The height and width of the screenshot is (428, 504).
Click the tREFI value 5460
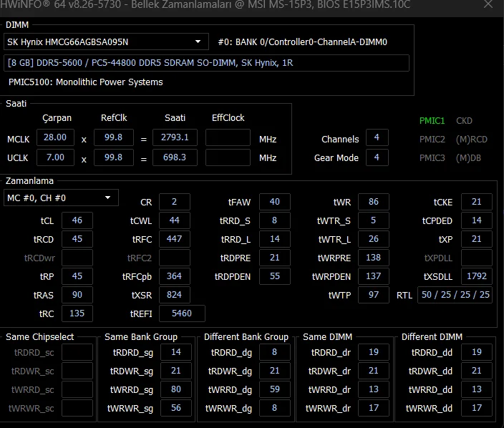[x=182, y=313]
